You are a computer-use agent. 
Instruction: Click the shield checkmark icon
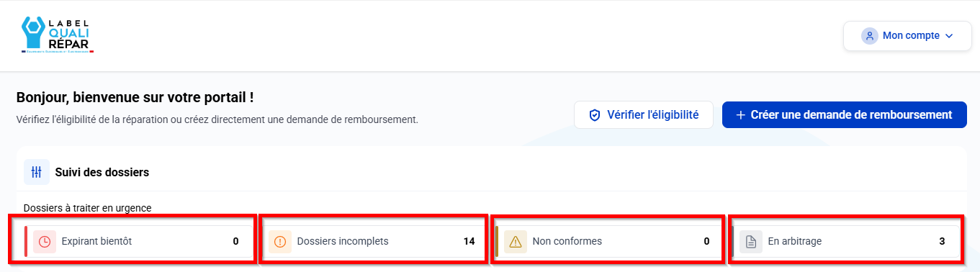coord(595,115)
